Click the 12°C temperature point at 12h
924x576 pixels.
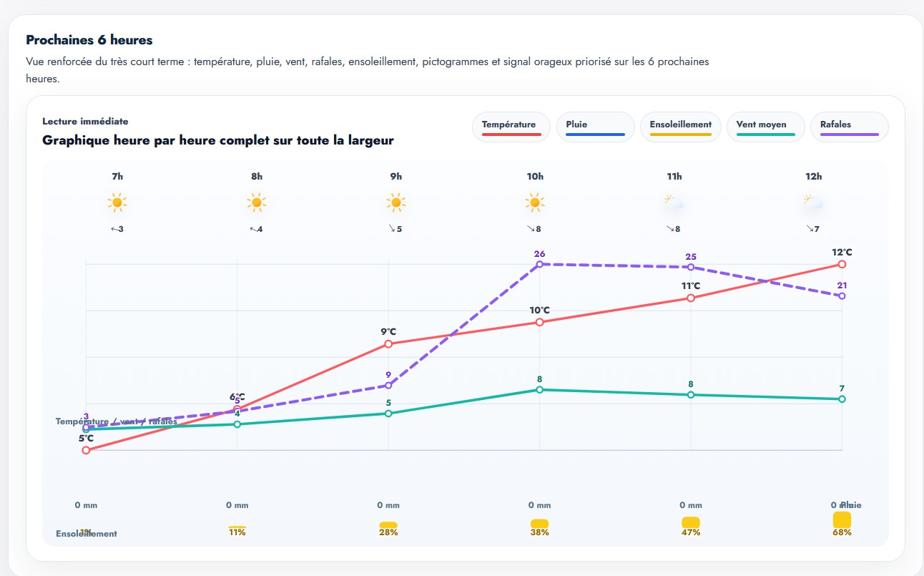842,264
